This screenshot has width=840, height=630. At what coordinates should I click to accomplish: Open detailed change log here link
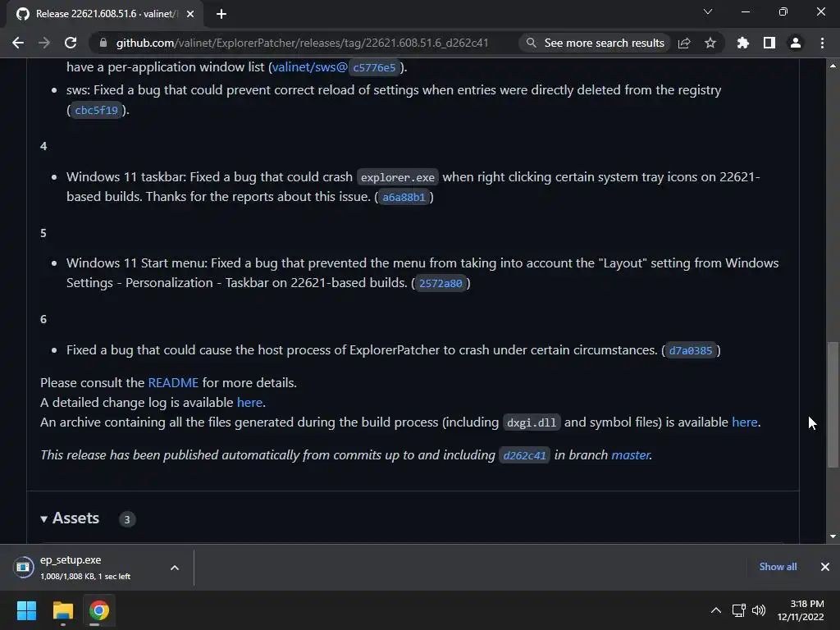pos(249,402)
